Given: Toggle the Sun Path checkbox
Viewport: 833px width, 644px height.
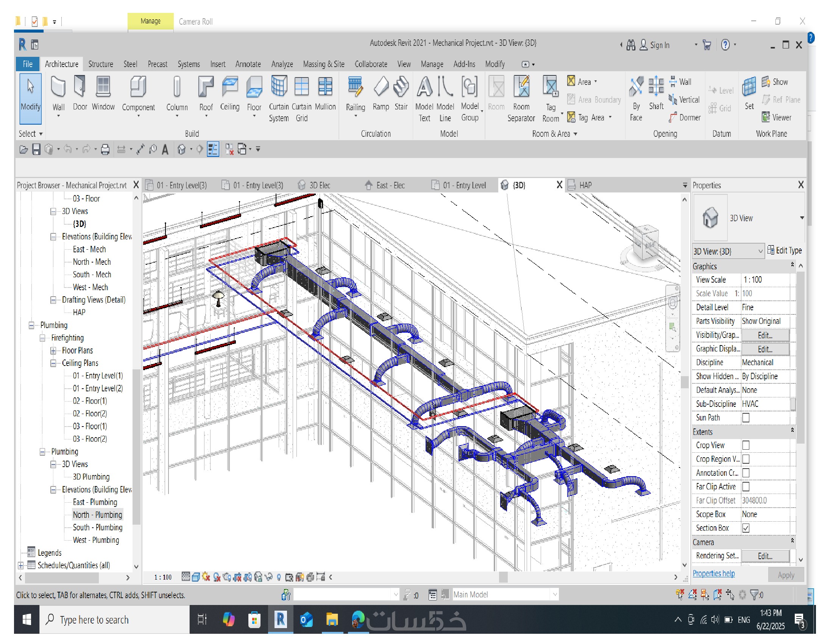Looking at the screenshot, I should [x=746, y=417].
